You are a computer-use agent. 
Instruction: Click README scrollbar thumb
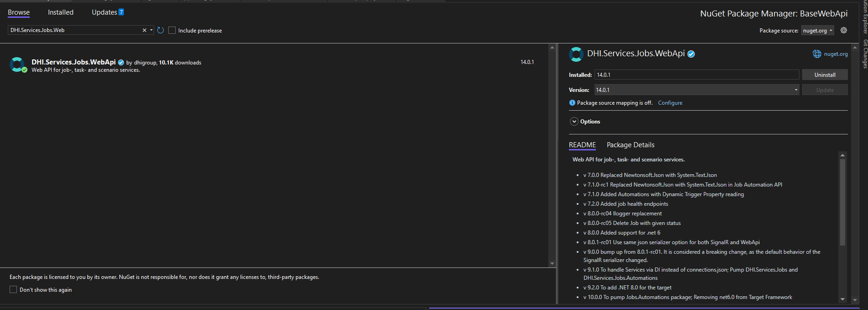pos(842,202)
